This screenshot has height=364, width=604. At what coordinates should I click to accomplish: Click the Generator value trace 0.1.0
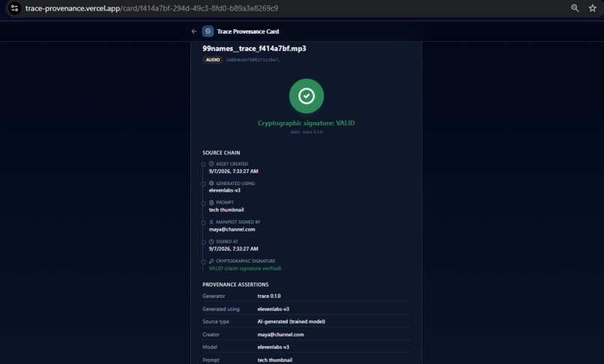click(269, 296)
